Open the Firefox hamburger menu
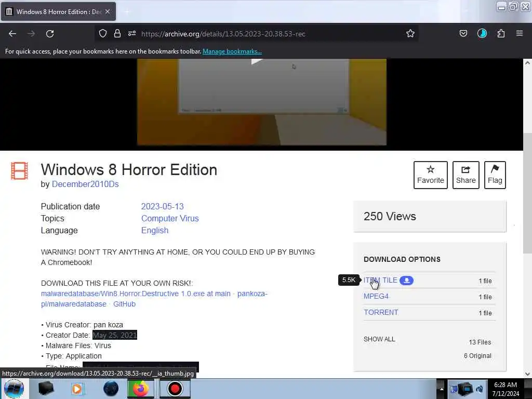 (x=520, y=33)
